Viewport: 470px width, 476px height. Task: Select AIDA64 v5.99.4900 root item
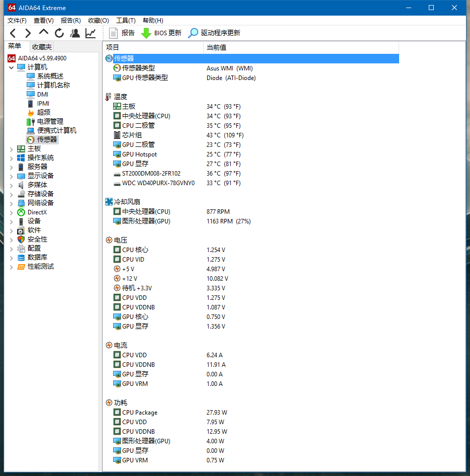[x=42, y=58]
